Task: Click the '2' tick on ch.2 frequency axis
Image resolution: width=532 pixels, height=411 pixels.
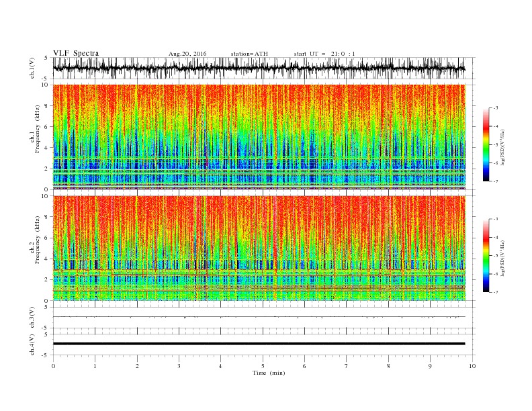Action: pos(46,280)
